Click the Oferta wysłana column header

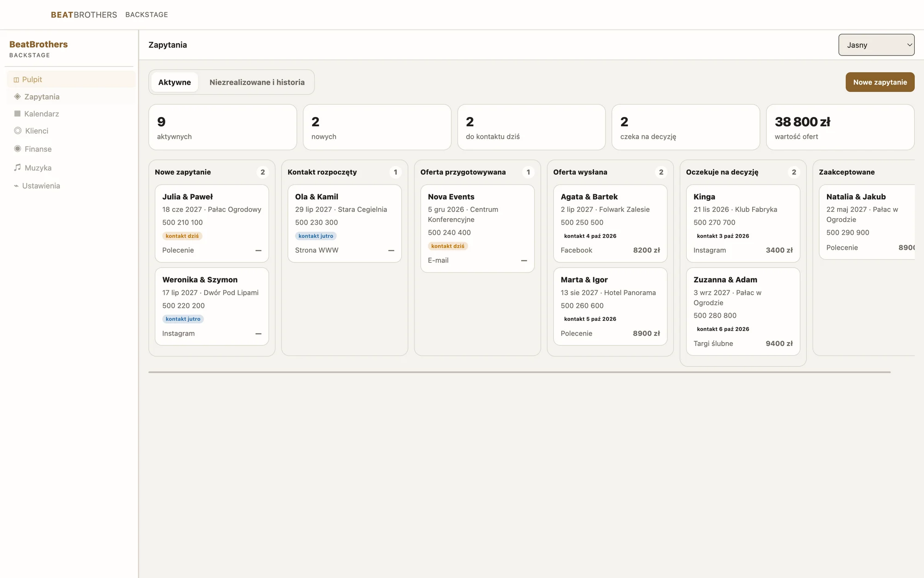[580, 172]
